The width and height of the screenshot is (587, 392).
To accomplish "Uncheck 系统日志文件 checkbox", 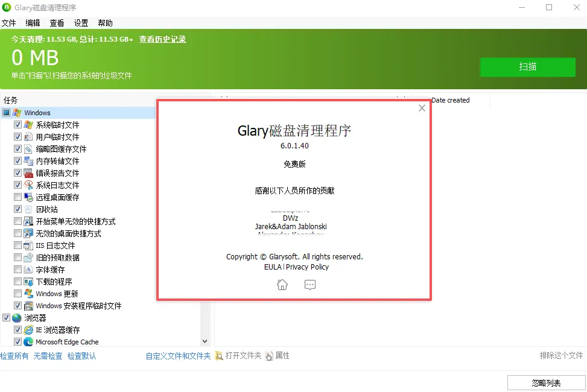I will click(x=17, y=185).
